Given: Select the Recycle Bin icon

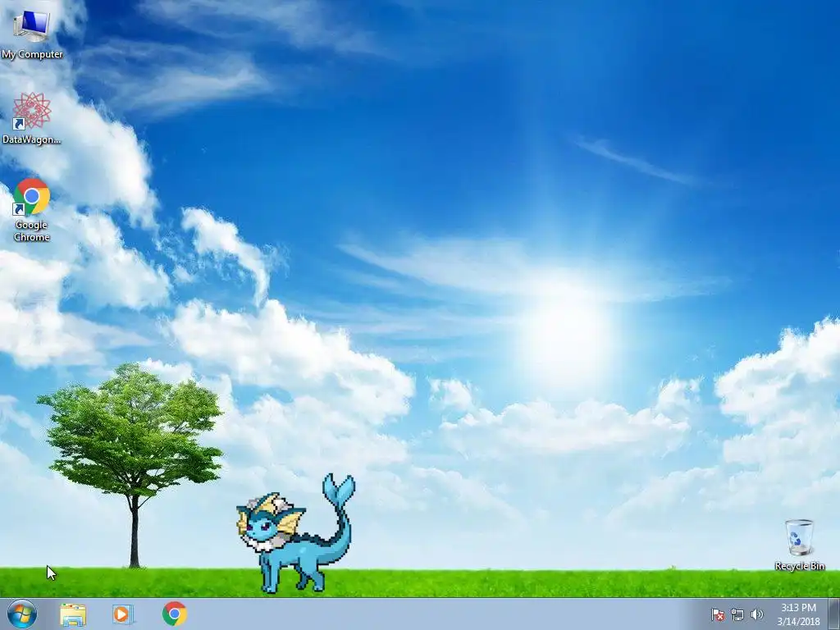Looking at the screenshot, I should click(799, 545).
